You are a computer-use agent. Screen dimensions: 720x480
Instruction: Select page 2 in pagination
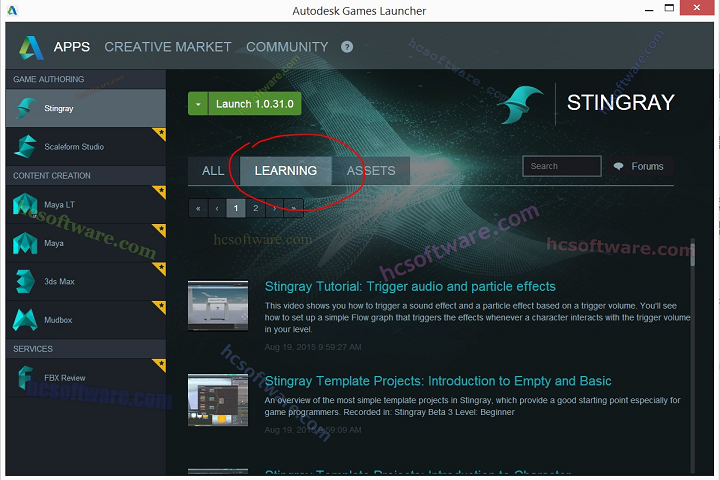[x=255, y=208]
